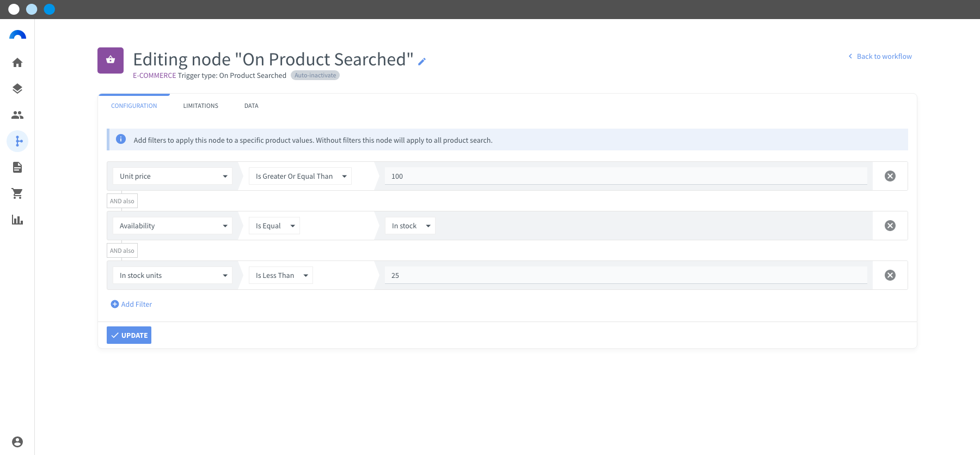This screenshot has width=980, height=455.
Task: Open the Unit price field dropdown
Action: 173,176
